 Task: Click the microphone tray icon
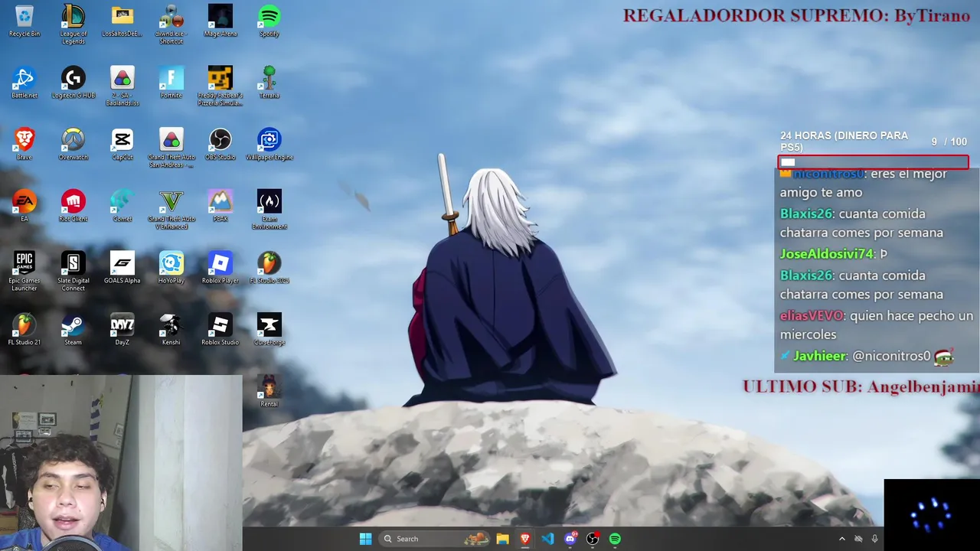(x=874, y=539)
